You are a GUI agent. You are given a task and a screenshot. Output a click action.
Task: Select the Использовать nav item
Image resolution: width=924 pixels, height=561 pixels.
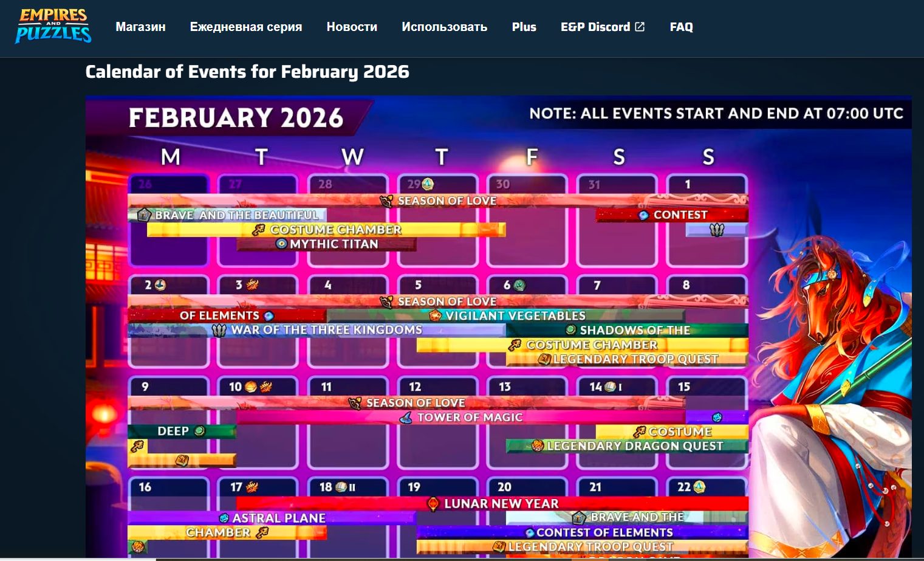445,27
